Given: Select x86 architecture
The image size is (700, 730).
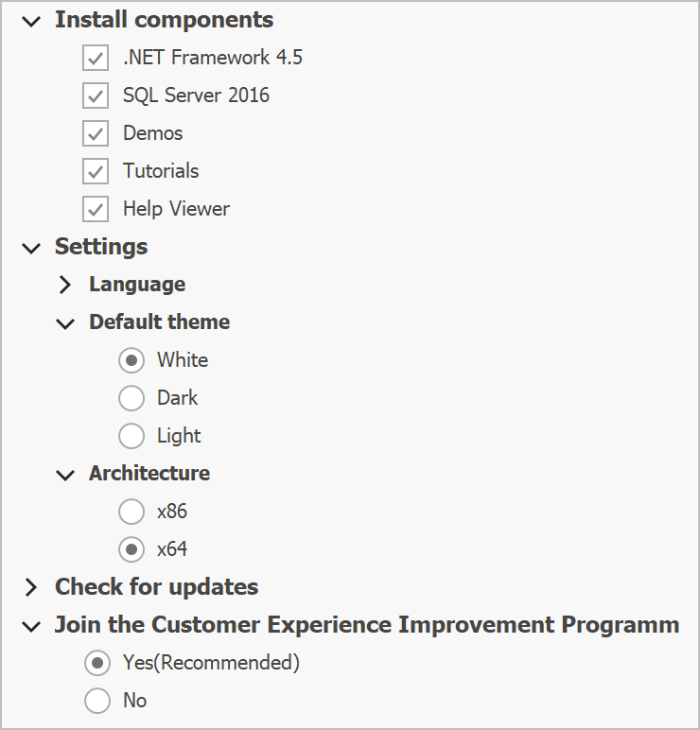Looking at the screenshot, I should coord(131,512).
